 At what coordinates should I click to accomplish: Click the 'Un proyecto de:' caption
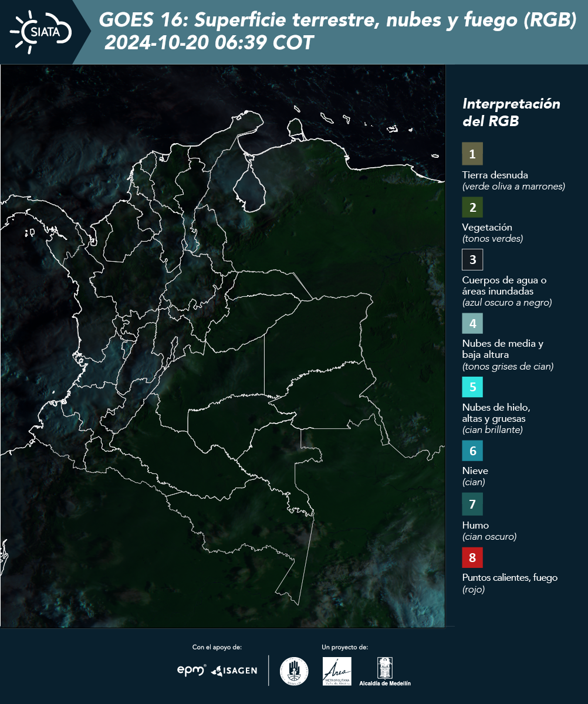tap(344, 647)
